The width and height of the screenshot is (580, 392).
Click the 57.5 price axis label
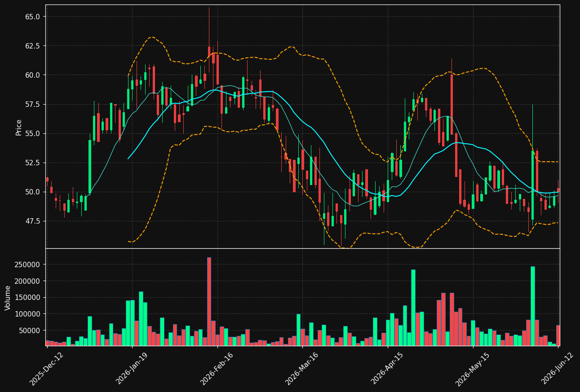point(32,104)
